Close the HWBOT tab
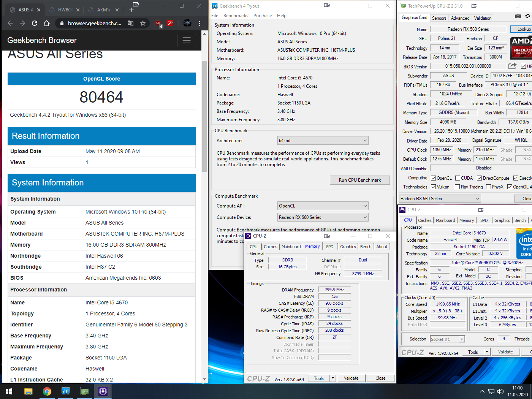The height and width of the screenshot is (399, 532). [x=78, y=10]
